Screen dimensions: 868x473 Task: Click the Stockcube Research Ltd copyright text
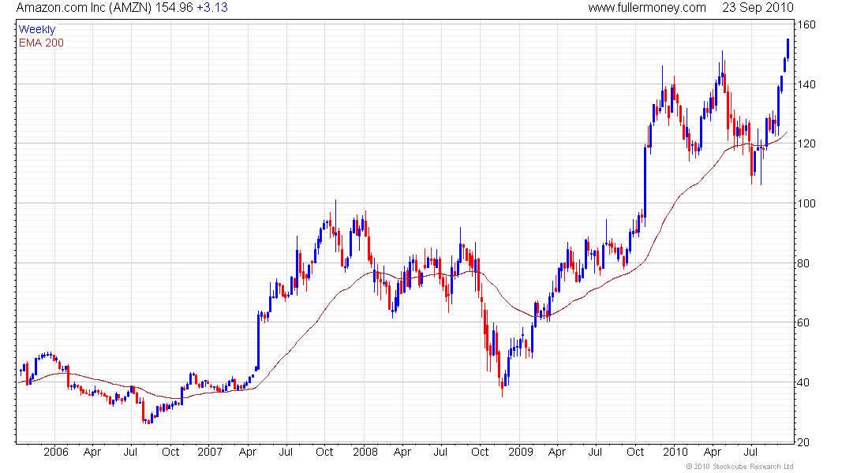coord(739,467)
